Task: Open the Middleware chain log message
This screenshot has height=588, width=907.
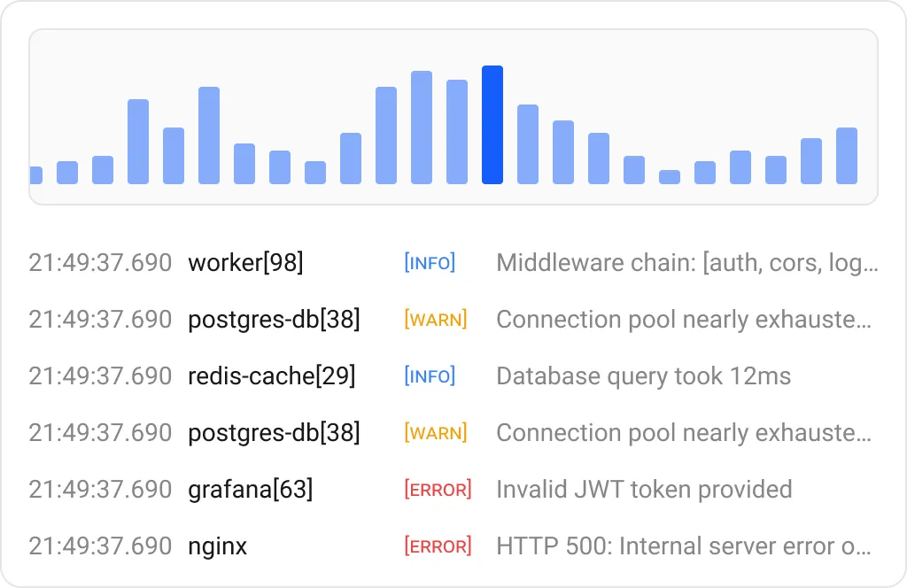Action: [687, 263]
